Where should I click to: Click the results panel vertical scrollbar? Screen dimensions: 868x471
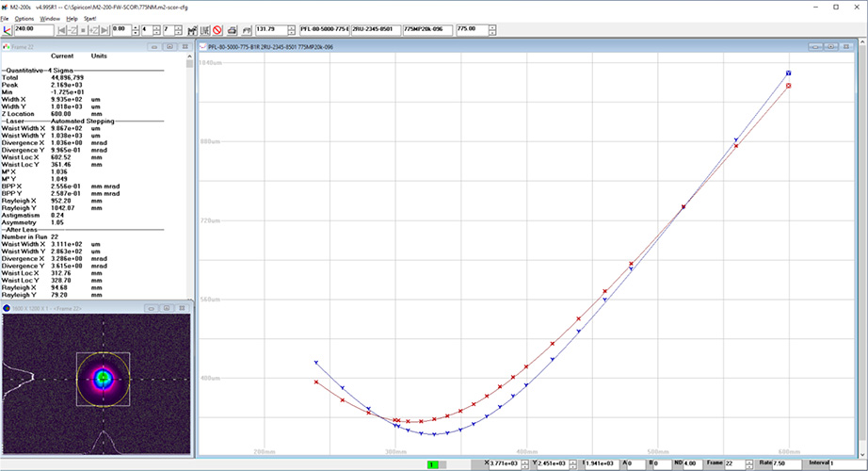coord(189,179)
